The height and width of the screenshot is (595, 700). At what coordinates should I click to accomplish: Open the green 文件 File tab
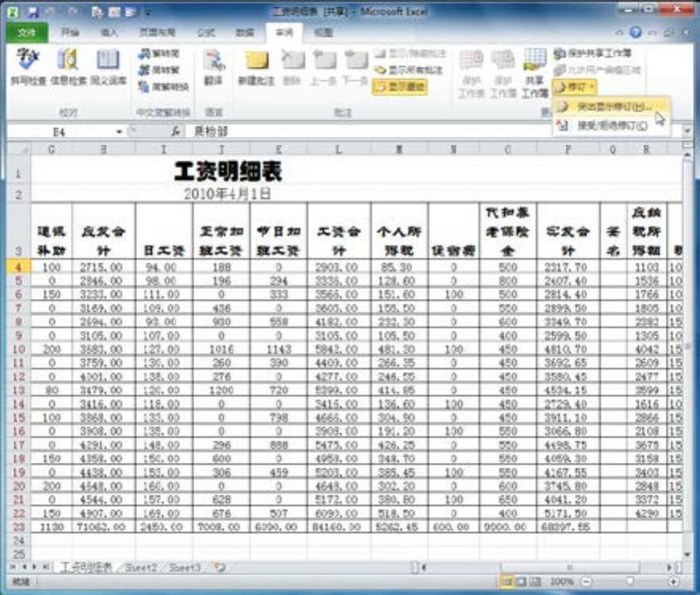[x=28, y=33]
